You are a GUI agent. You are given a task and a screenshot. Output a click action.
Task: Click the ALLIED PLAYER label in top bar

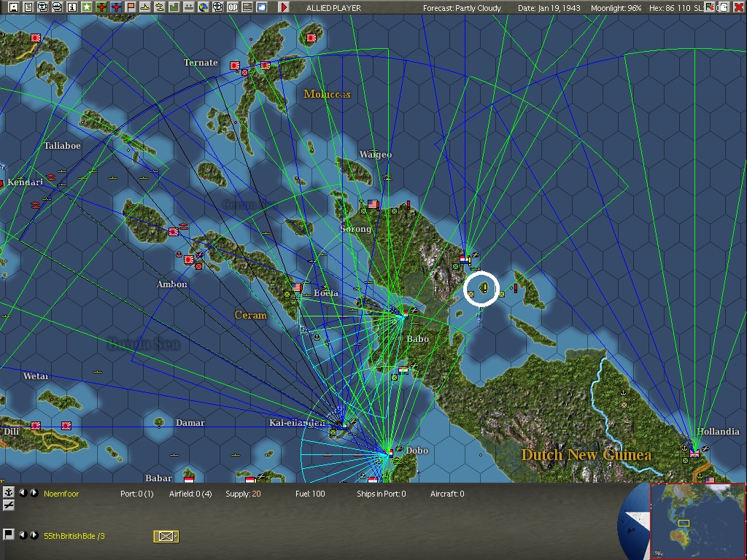pyautogui.click(x=333, y=8)
